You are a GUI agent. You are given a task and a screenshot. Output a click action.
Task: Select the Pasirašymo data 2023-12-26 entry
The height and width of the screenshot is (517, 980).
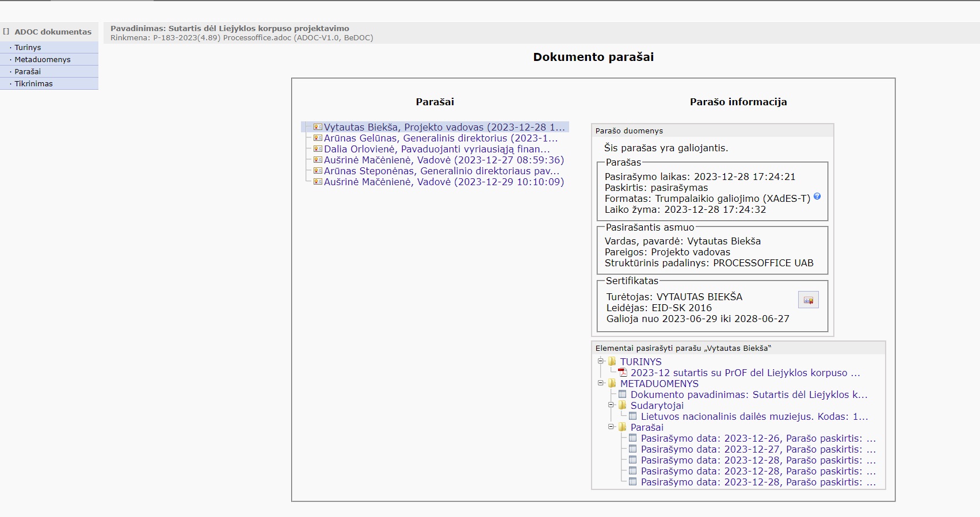[758, 438]
